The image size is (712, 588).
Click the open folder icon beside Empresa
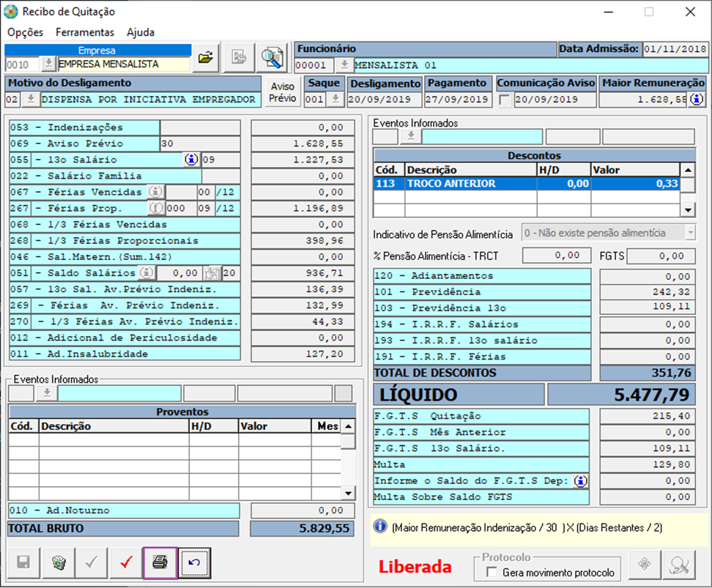(206, 58)
